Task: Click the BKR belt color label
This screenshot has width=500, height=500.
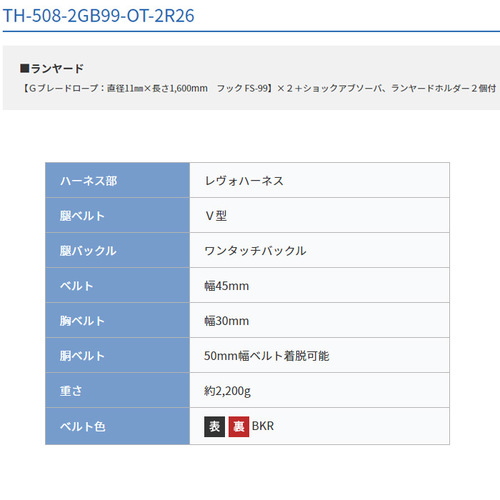Action: pyautogui.click(x=263, y=426)
